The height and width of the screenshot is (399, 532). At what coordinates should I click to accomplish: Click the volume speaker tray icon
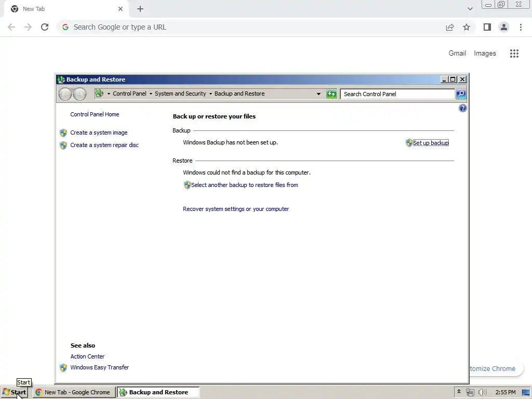pos(482,393)
